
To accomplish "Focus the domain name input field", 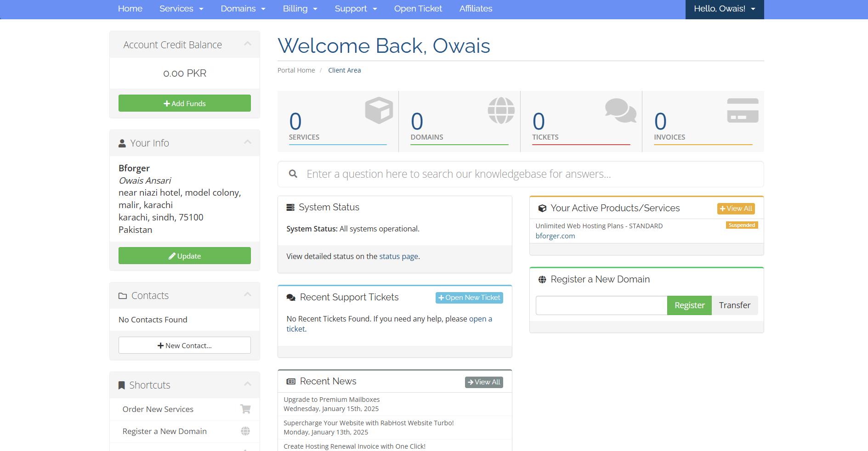I will point(601,305).
